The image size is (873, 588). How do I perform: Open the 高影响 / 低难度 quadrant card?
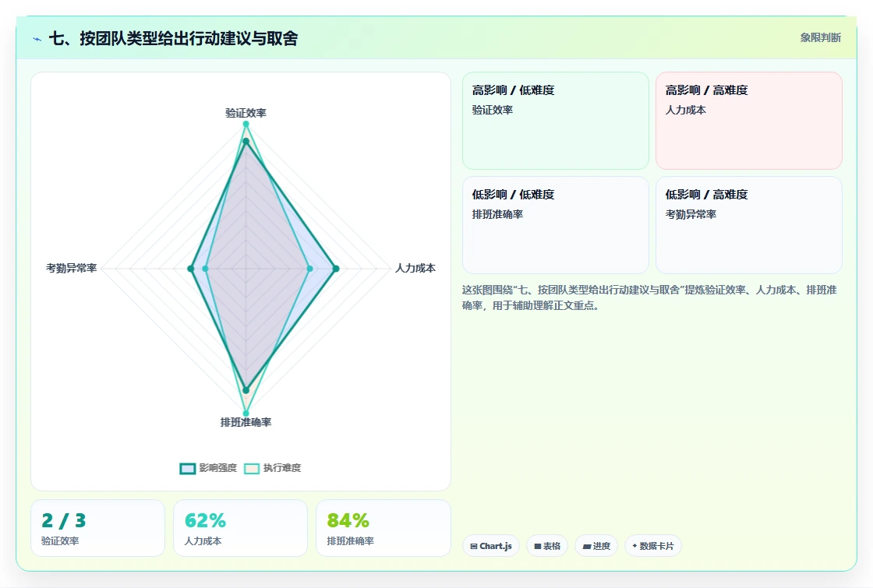556,121
